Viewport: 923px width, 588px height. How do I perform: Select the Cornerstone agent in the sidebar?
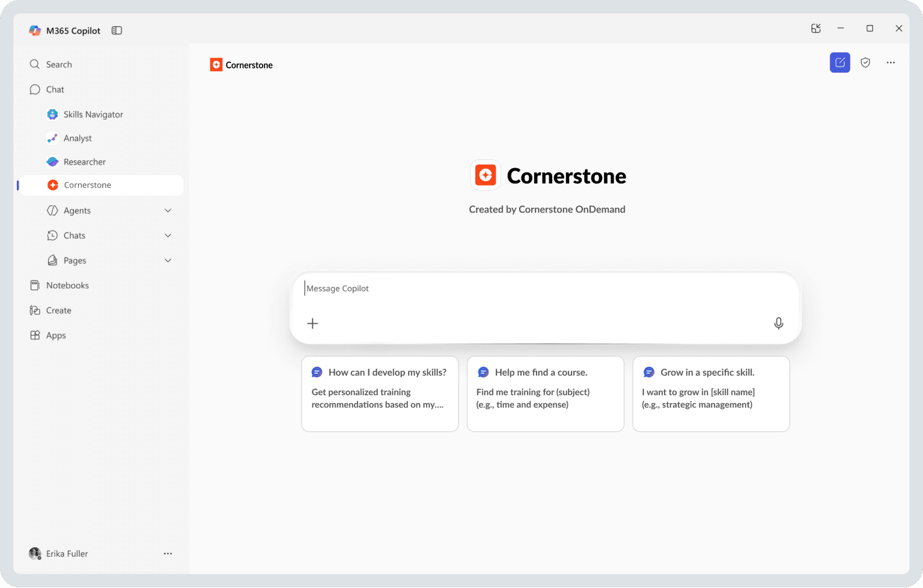[88, 185]
